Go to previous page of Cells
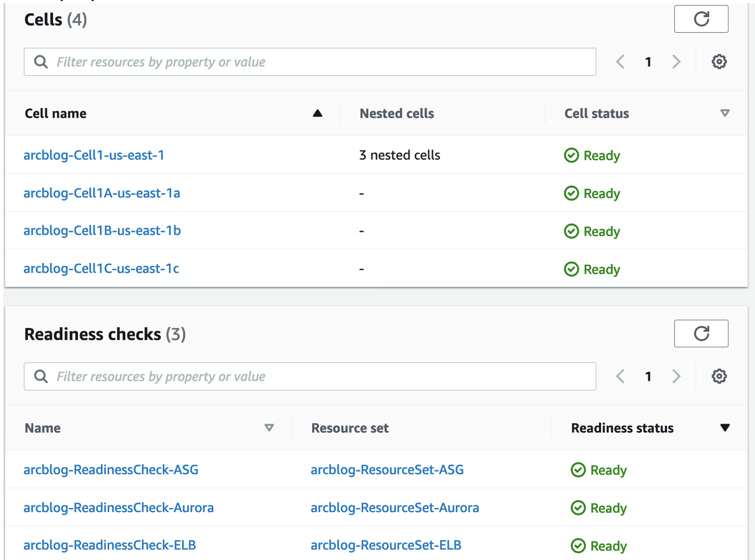The image size is (755, 560). (620, 62)
